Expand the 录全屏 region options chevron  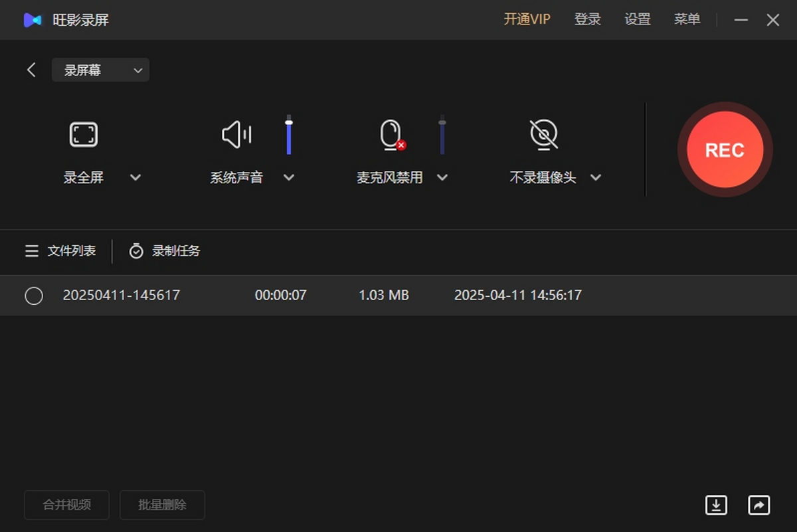[135, 177]
